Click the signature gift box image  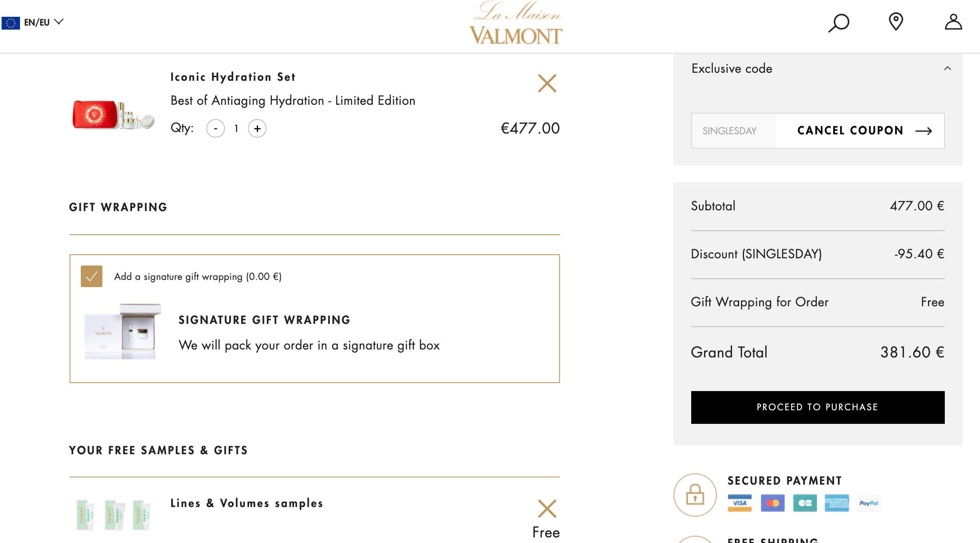coord(122,331)
